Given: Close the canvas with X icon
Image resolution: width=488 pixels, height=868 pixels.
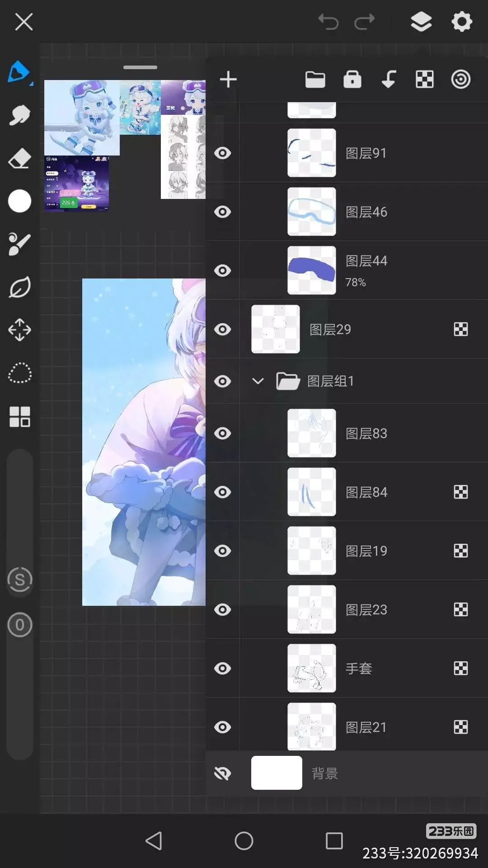Looking at the screenshot, I should [23, 21].
